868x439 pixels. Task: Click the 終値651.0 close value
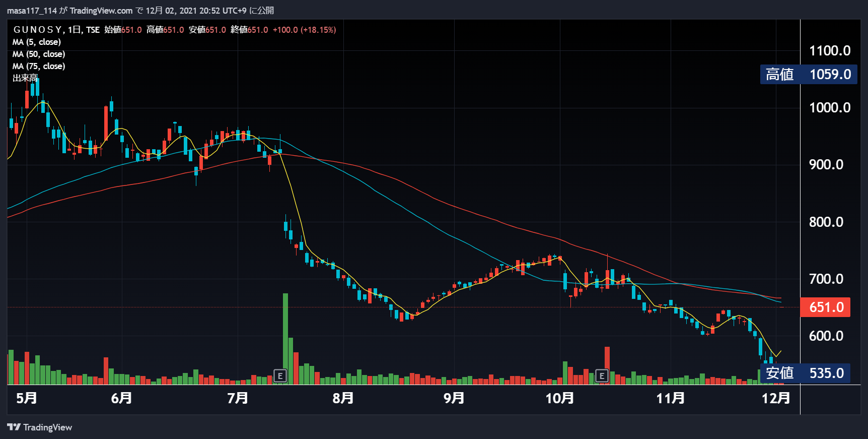click(x=249, y=30)
